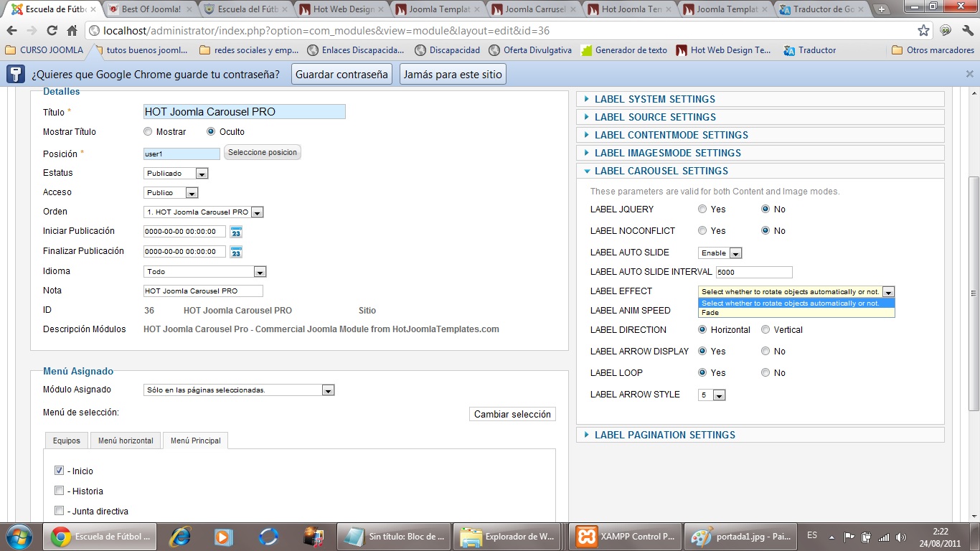Dismiss the save password bar

969,74
